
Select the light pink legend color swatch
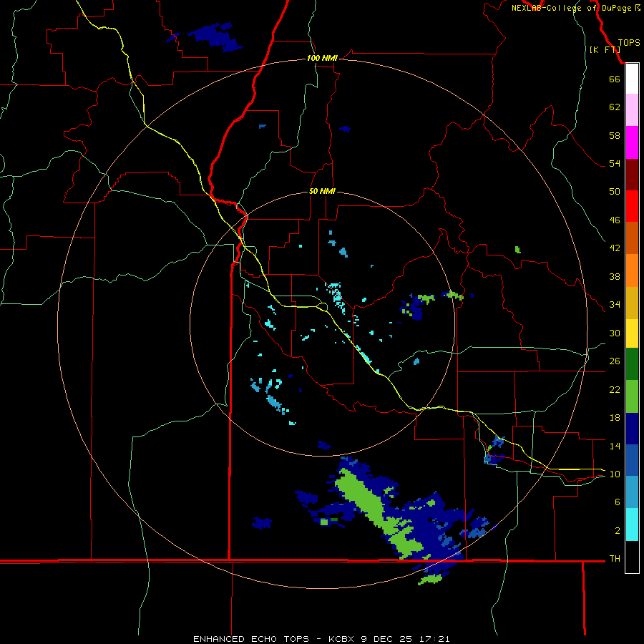[x=632, y=110]
